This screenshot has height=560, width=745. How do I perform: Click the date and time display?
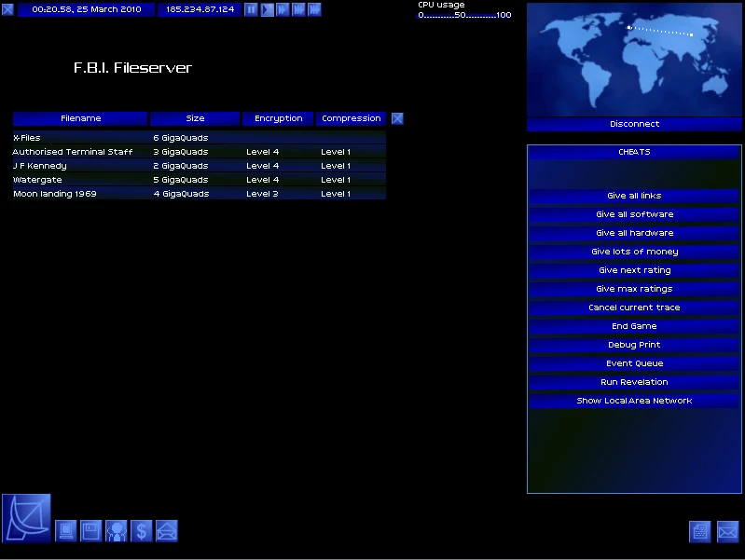coord(87,9)
